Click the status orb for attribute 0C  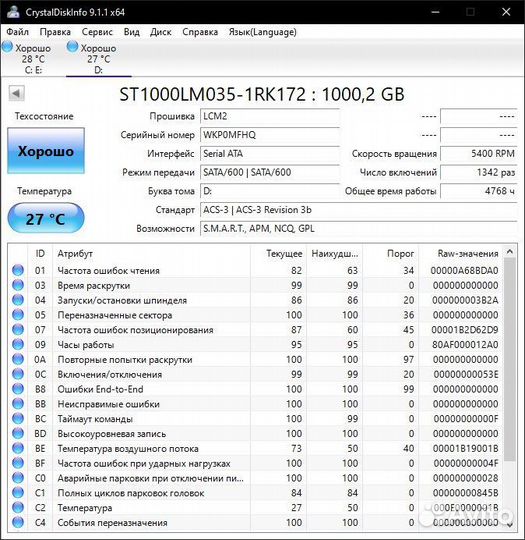coord(18,374)
